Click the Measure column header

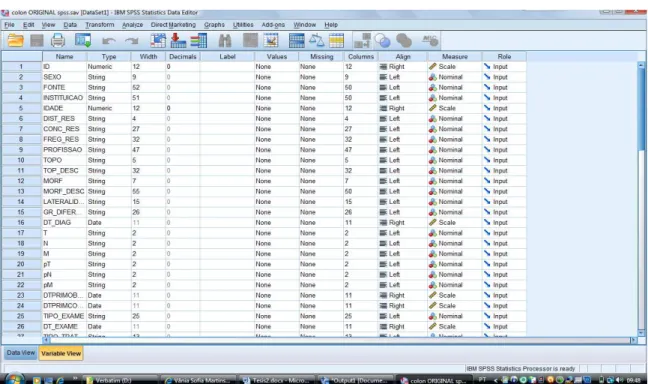coord(455,57)
